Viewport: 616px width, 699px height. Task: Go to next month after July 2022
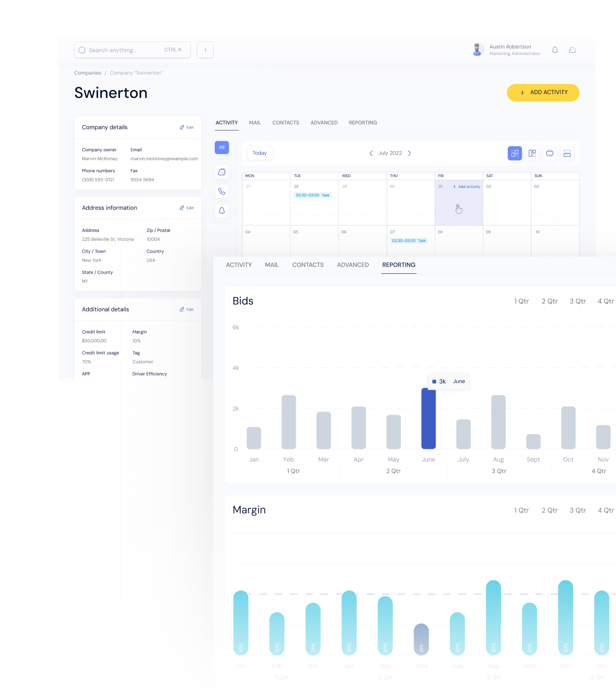[409, 153]
